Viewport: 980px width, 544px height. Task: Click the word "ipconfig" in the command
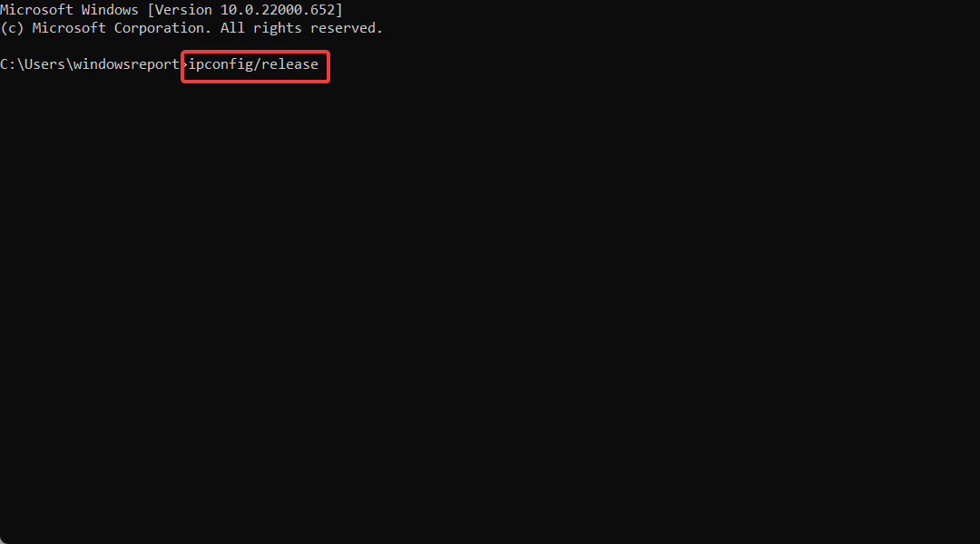click(x=220, y=65)
